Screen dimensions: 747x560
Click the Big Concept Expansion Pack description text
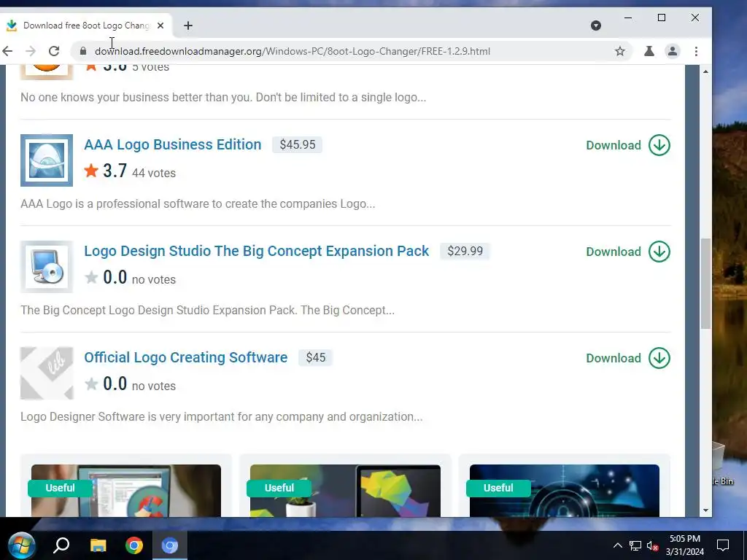click(x=207, y=311)
